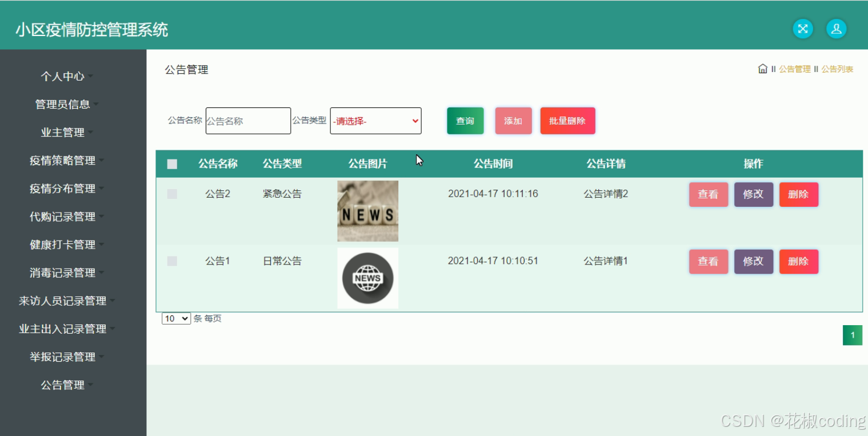Click the 批量删除 button
This screenshot has height=436, width=868.
tap(567, 121)
